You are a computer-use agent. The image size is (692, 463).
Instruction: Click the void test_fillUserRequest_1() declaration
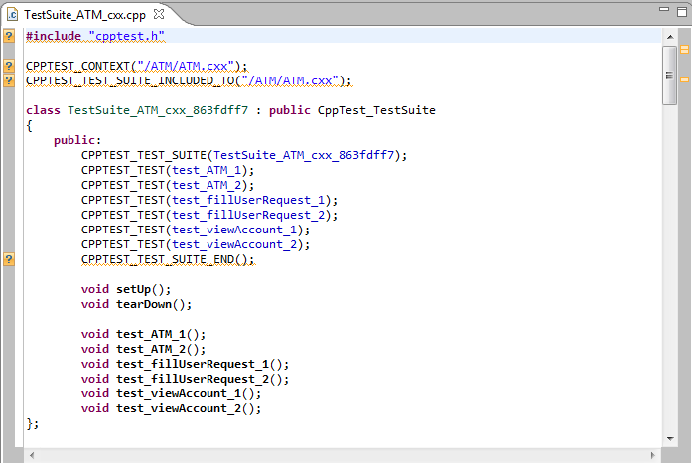185,365
